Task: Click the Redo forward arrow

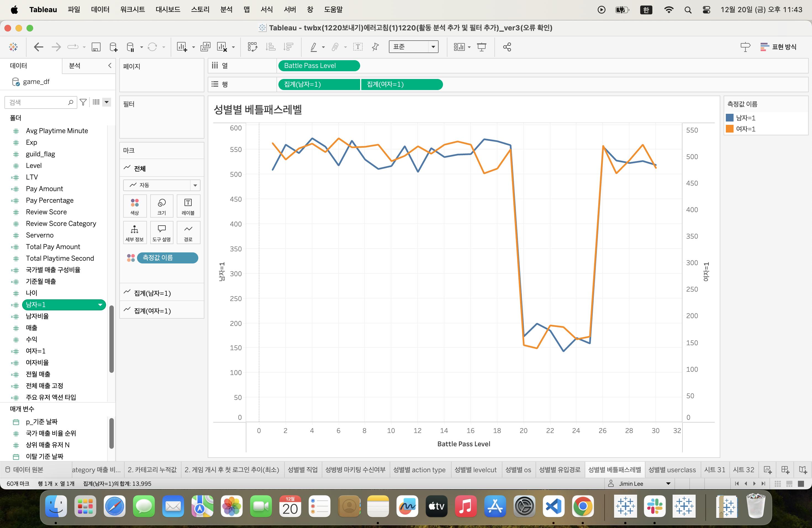Action: [56, 47]
